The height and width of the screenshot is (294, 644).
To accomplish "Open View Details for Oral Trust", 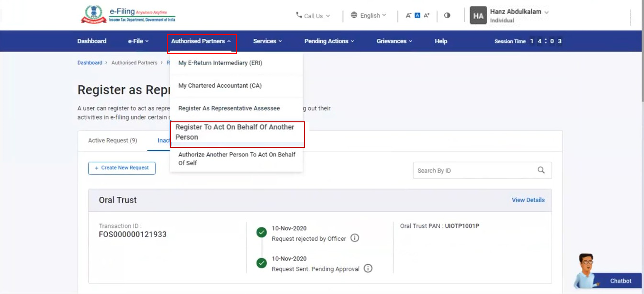I will click(528, 200).
